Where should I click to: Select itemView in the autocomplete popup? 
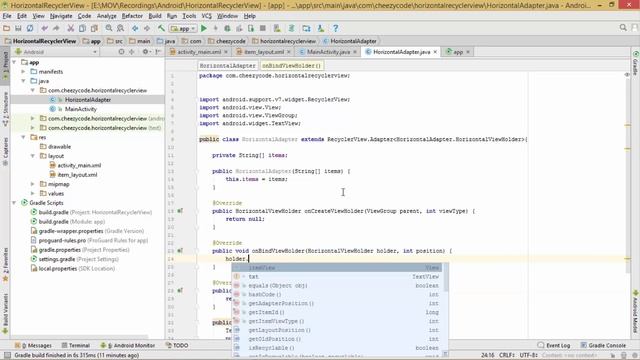coord(337,268)
